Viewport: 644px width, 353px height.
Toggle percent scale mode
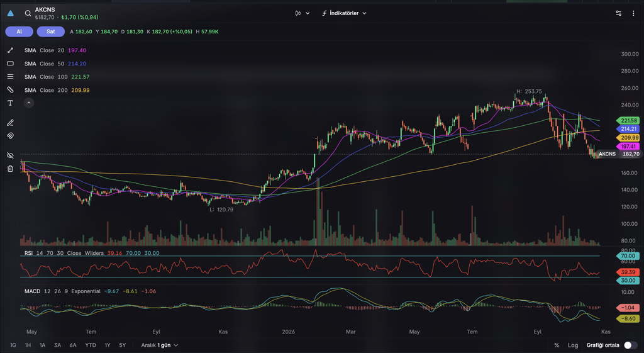click(557, 345)
